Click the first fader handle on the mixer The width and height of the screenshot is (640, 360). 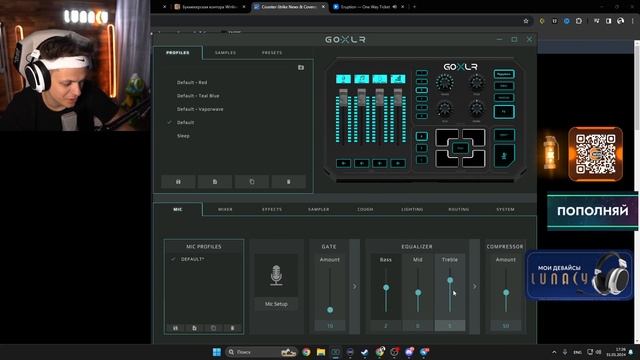point(343,97)
